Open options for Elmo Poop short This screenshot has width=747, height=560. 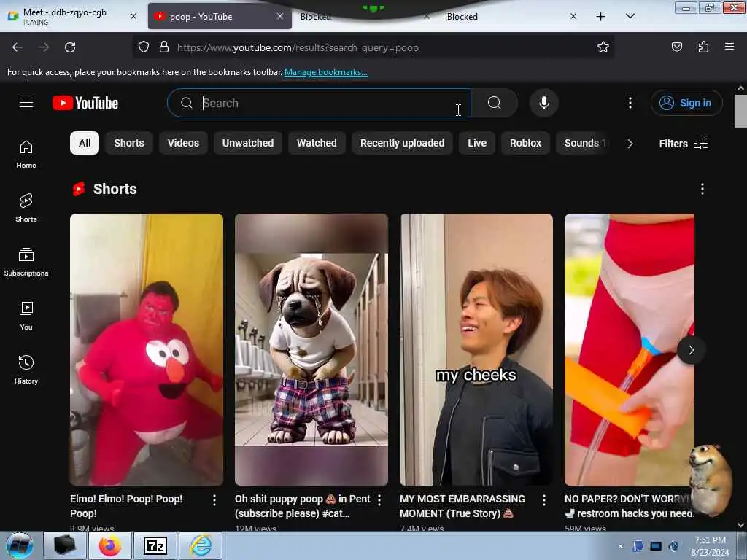[214, 500]
